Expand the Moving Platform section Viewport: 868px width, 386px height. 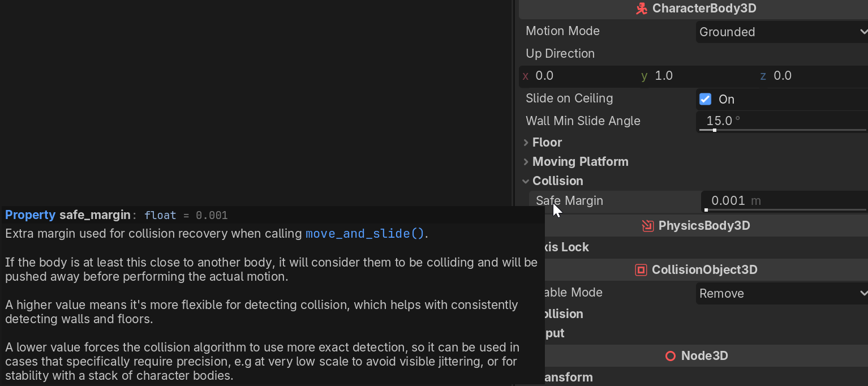pyautogui.click(x=579, y=162)
